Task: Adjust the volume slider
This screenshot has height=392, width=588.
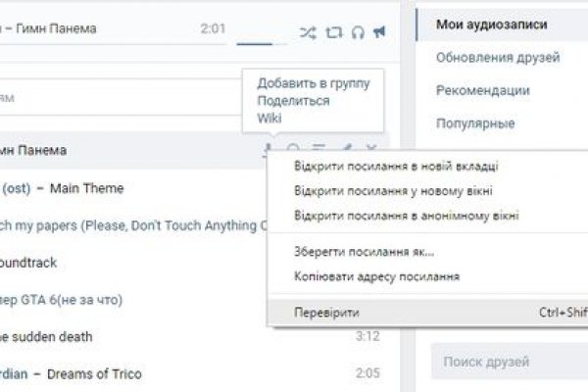Action: click(x=255, y=43)
